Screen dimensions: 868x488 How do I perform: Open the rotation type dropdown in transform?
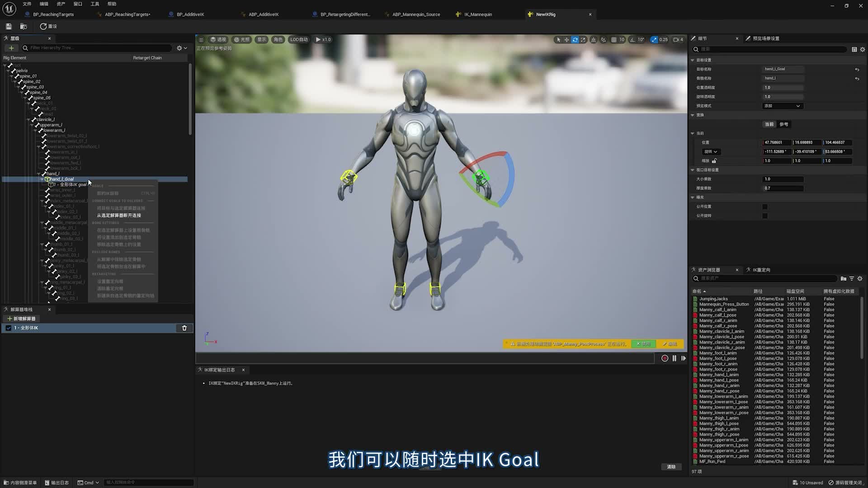coord(711,152)
